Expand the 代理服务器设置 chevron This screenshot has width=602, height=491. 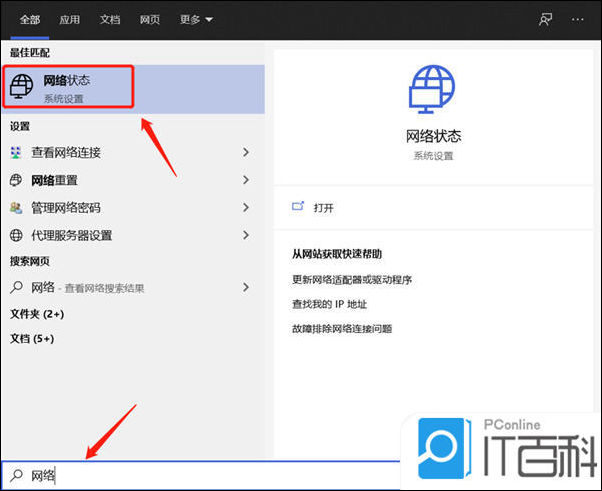(x=246, y=235)
